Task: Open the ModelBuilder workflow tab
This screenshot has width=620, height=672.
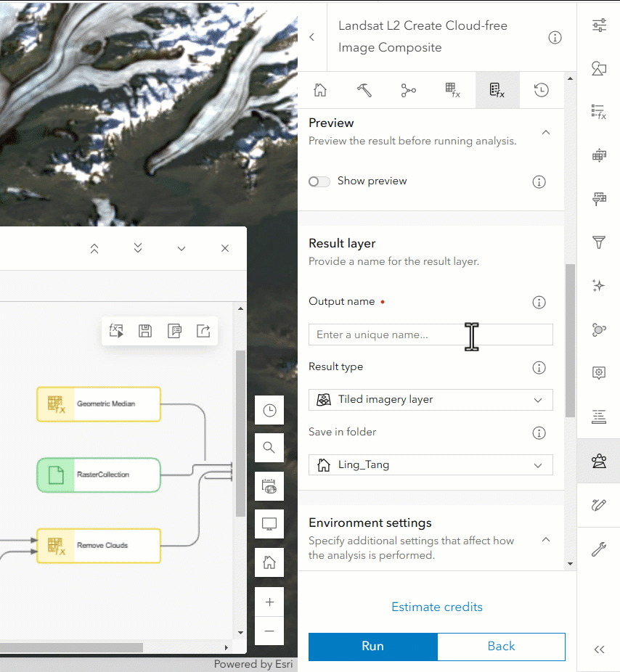Action: click(409, 90)
